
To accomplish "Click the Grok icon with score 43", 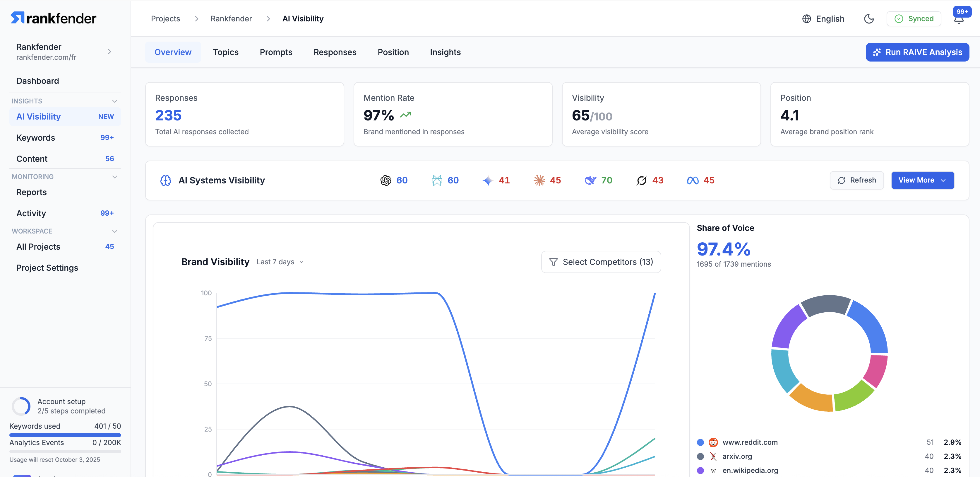I will (x=641, y=180).
